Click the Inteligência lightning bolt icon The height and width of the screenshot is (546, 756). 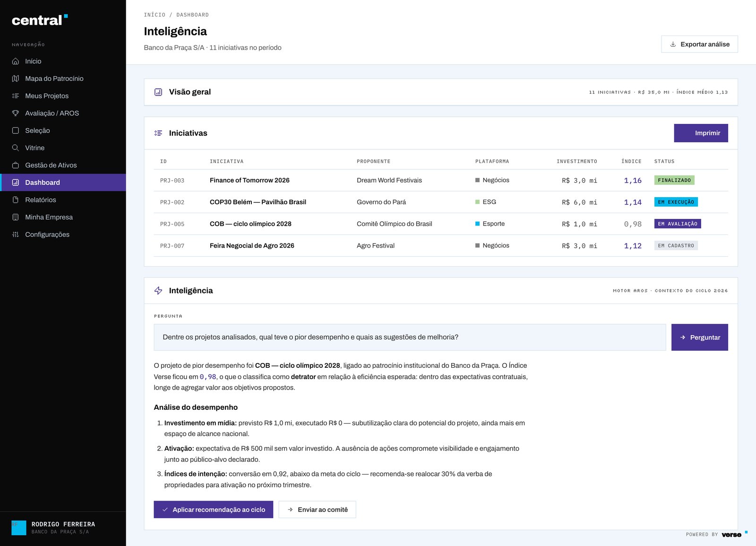tap(158, 291)
